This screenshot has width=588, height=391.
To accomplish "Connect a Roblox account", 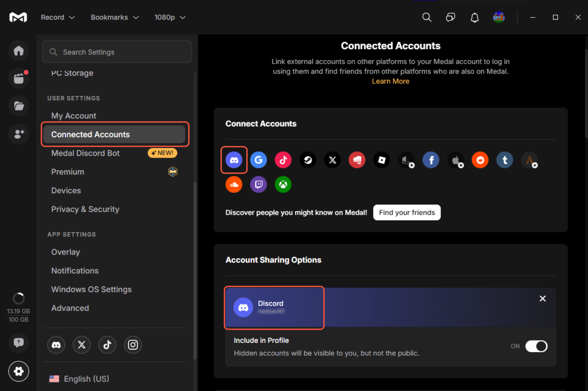I will click(x=382, y=160).
